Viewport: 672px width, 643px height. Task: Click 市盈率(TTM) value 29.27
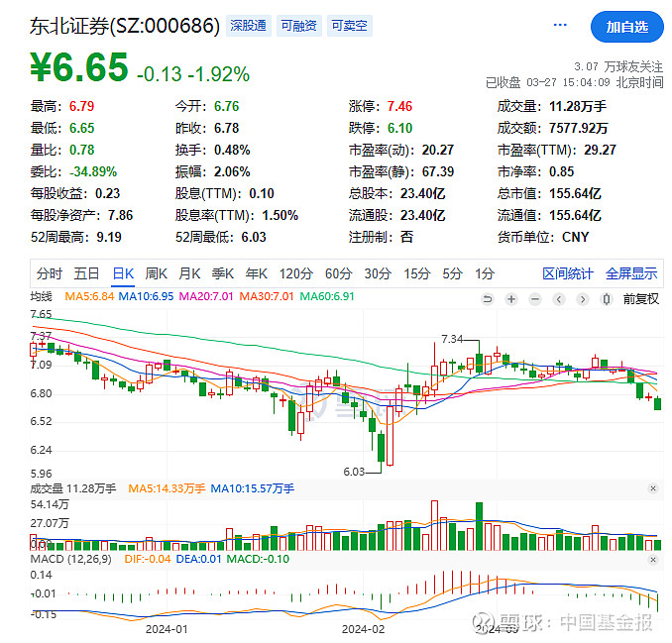pos(600,150)
